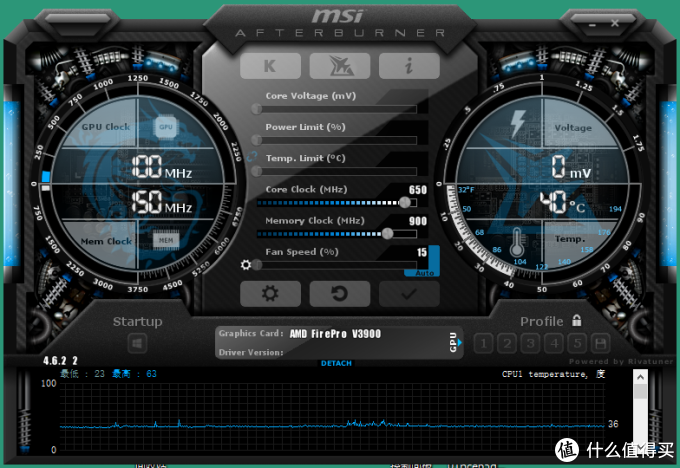The height and width of the screenshot is (468, 680).
Task: Open the Kombustor (K) stress test button
Action: point(270,66)
